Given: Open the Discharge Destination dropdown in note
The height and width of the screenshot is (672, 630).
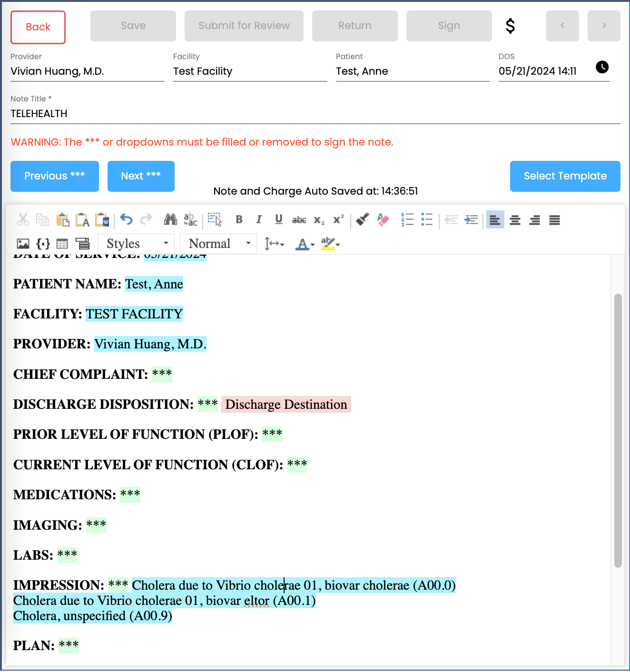Looking at the screenshot, I should (x=286, y=405).
